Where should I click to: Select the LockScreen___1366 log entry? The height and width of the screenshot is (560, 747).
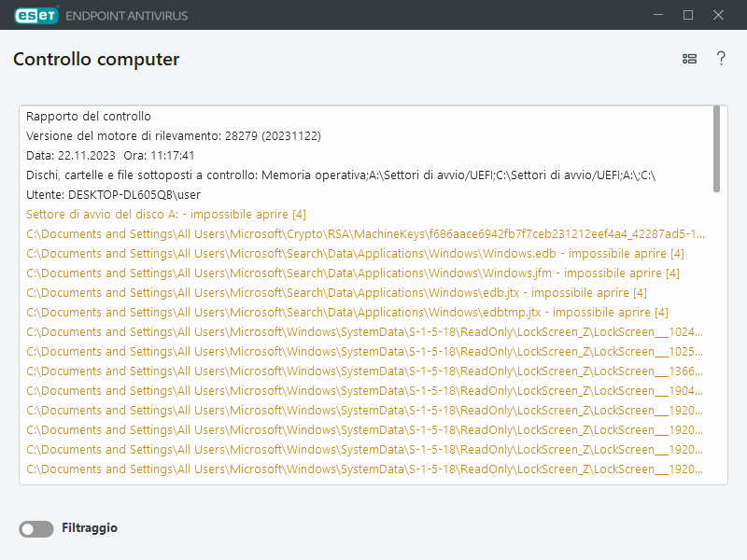click(364, 371)
